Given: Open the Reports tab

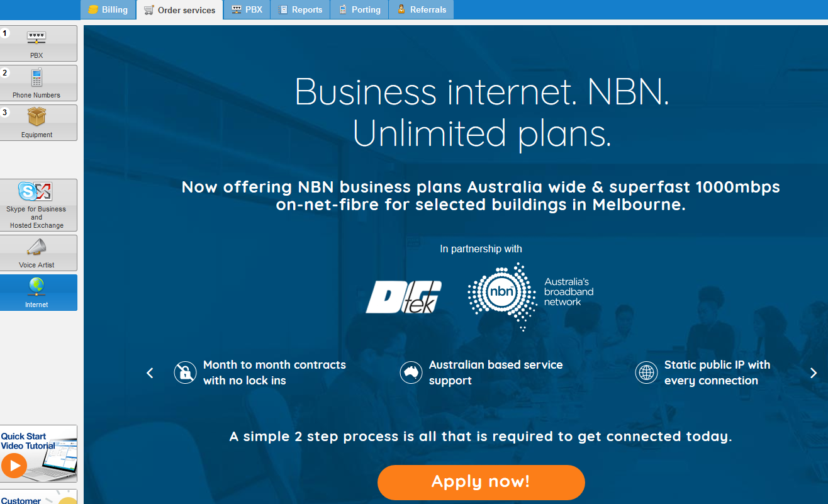Looking at the screenshot, I should point(300,9).
